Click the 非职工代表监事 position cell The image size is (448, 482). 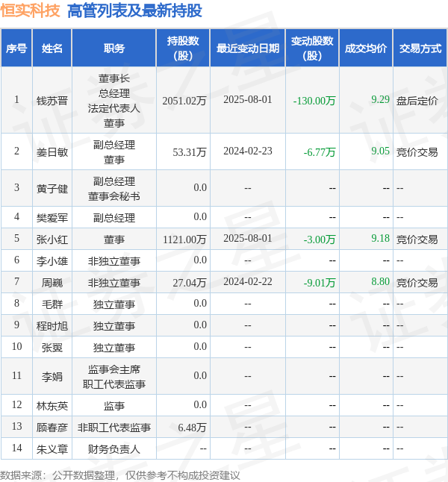click(114, 428)
